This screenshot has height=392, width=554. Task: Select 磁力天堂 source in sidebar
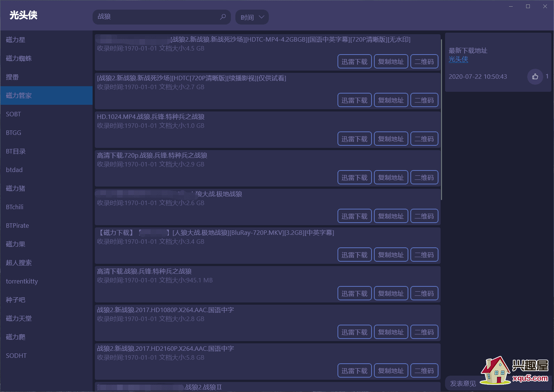pyautogui.click(x=46, y=318)
